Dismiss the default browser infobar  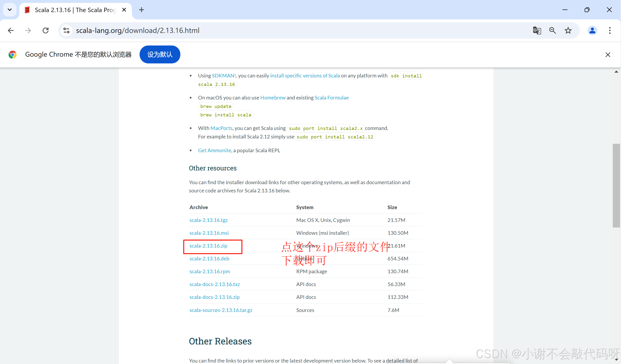click(x=608, y=55)
